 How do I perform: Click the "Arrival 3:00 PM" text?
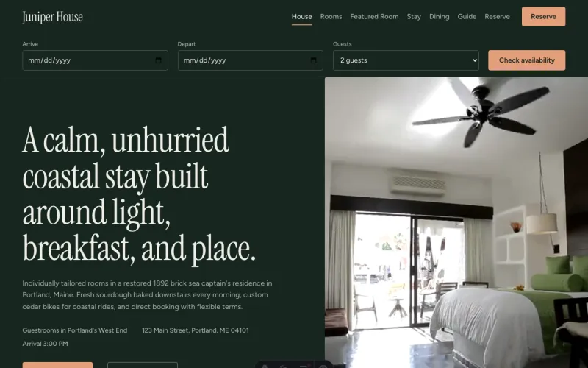coord(45,344)
